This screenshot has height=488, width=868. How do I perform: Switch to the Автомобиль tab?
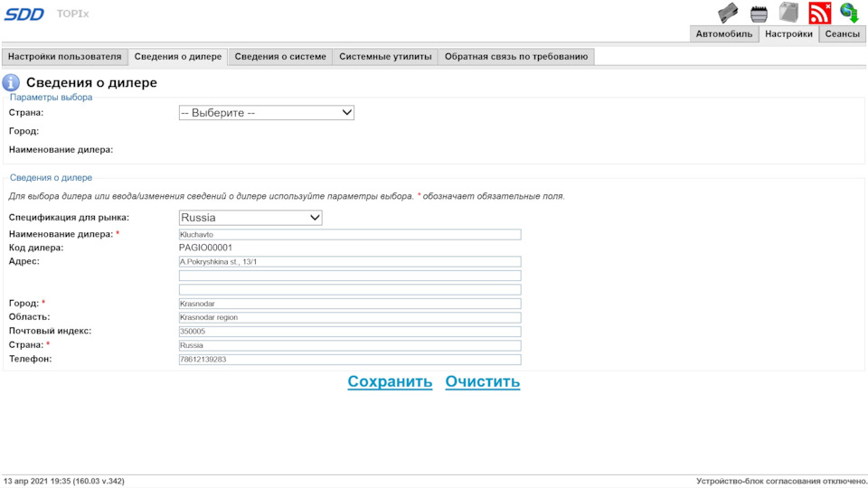(x=724, y=34)
